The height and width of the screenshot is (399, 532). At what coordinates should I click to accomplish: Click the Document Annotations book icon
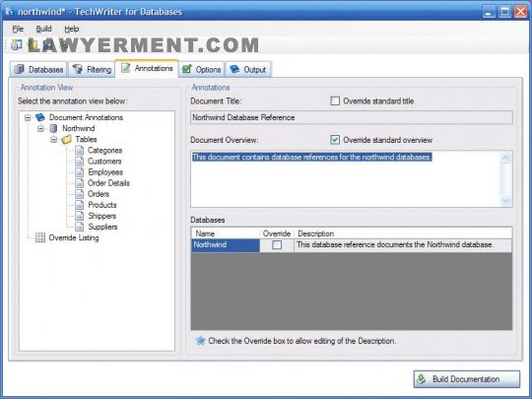click(40, 117)
